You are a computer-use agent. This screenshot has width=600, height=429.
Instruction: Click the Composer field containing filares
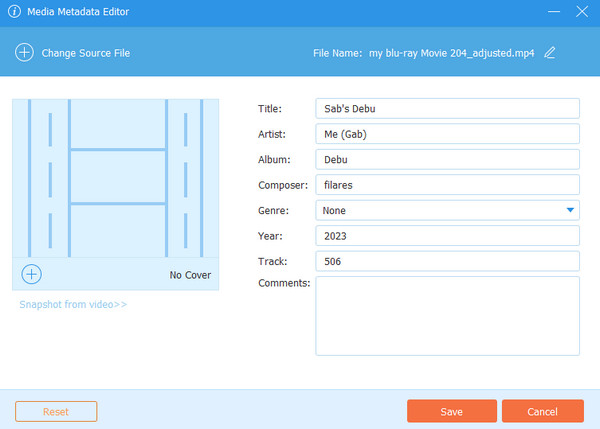click(447, 185)
